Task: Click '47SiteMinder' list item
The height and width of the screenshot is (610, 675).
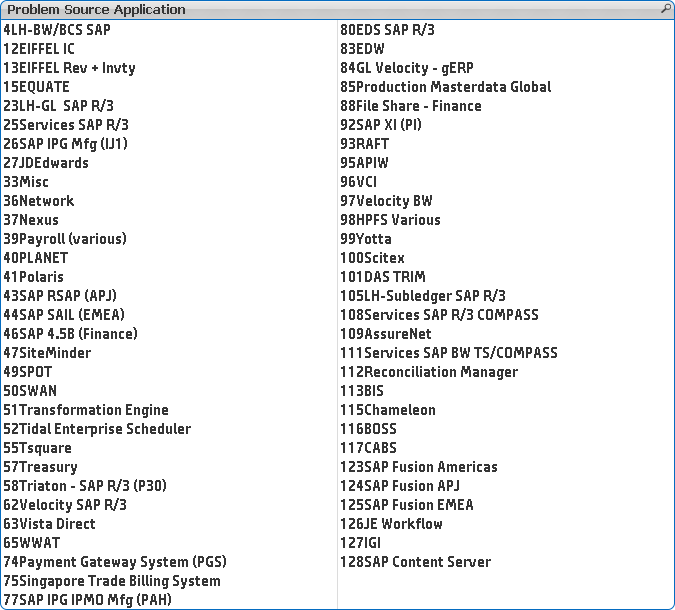Action: (169, 353)
